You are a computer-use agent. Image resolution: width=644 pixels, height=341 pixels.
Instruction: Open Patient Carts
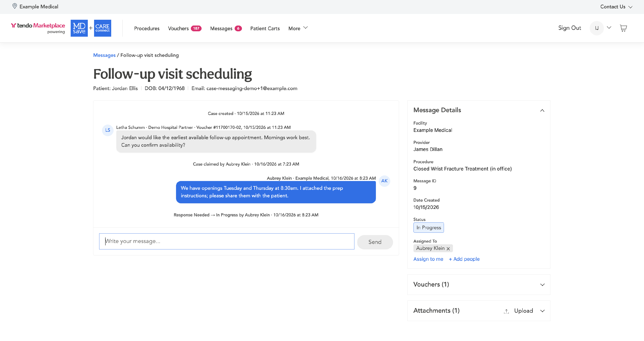265,29
